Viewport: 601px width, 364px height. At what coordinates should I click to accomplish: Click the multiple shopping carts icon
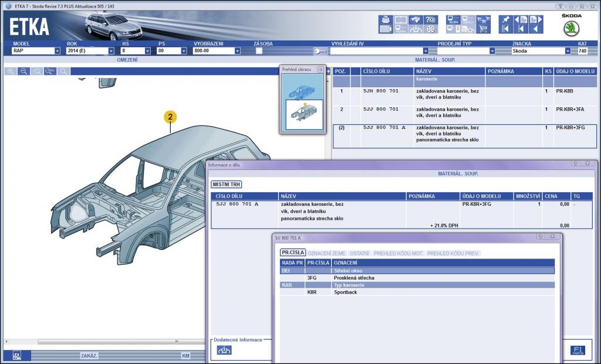(x=483, y=19)
